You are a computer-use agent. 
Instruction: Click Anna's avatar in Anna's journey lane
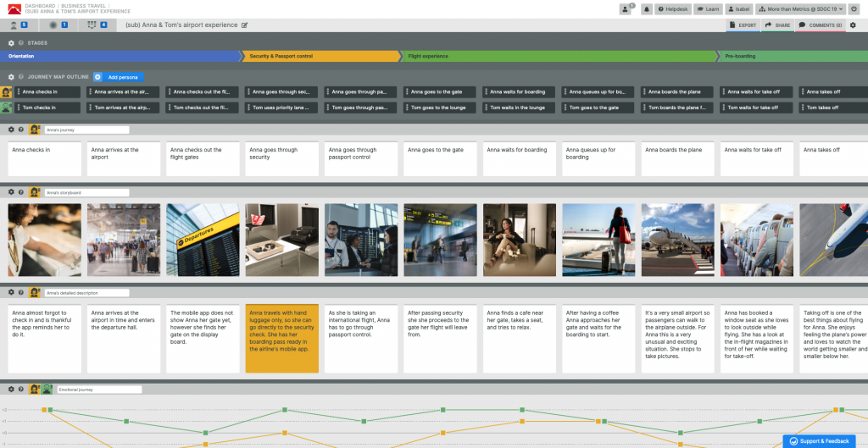coord(34,130)
